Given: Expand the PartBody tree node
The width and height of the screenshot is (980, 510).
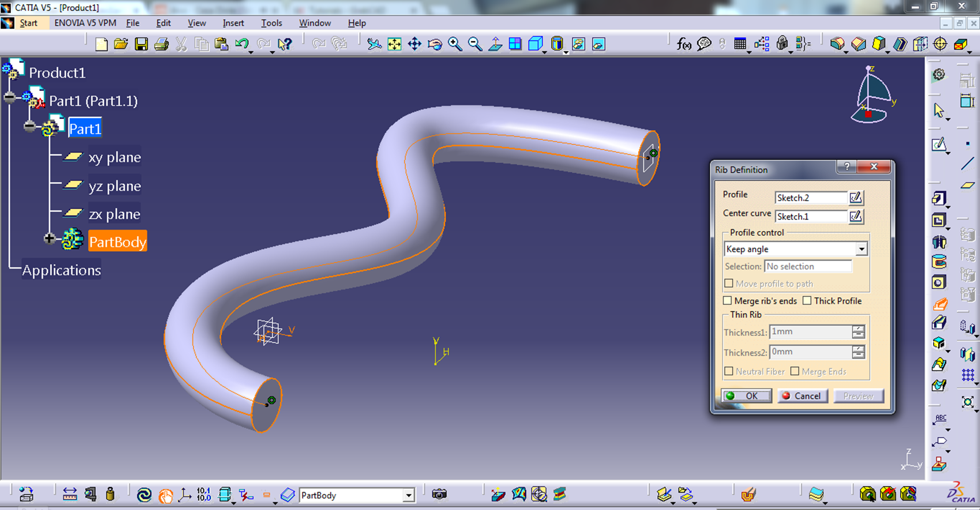Looking at the screenshot, I should coord(49,239).
